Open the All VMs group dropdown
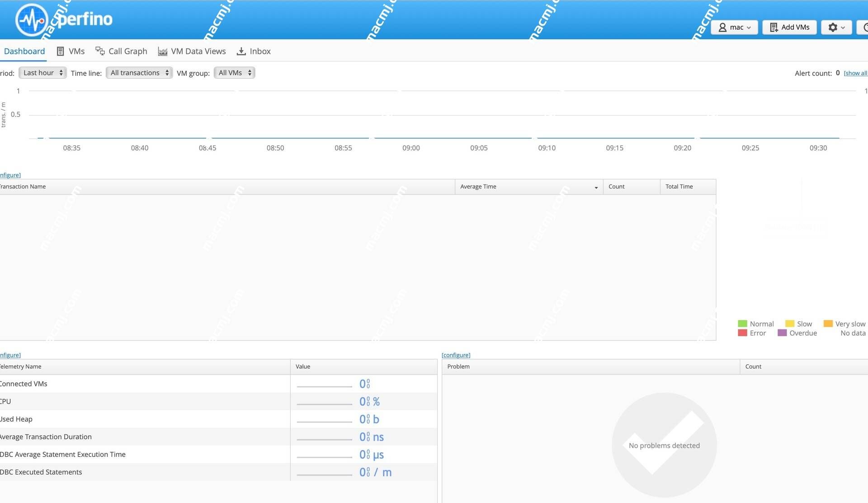Viewport: 868px width, 503px height. coord(234,73)
